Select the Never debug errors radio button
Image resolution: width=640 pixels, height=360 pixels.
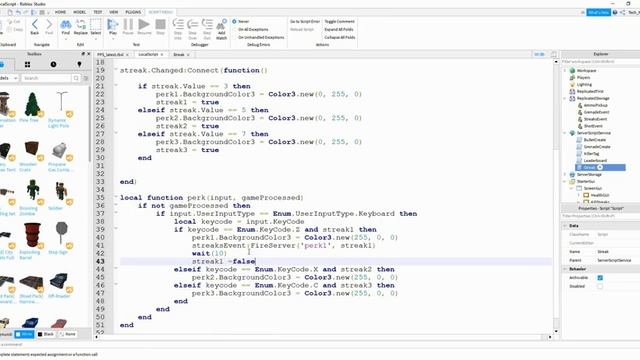point(235,21)
